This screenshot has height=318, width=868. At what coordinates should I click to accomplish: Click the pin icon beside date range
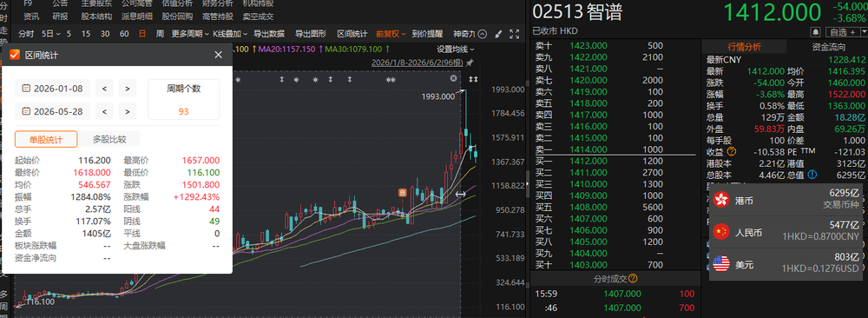coord(470,62)
